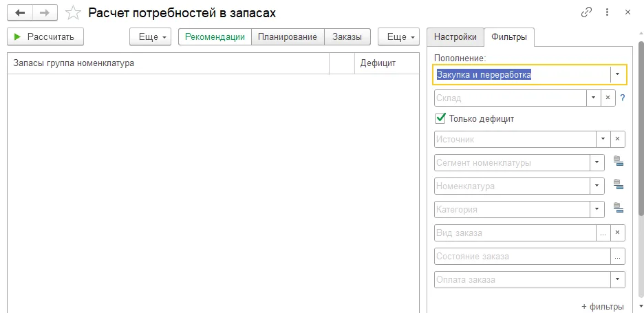Clear the Источник field with X
The height and width of the screenshot is (313, 644).
618,139
